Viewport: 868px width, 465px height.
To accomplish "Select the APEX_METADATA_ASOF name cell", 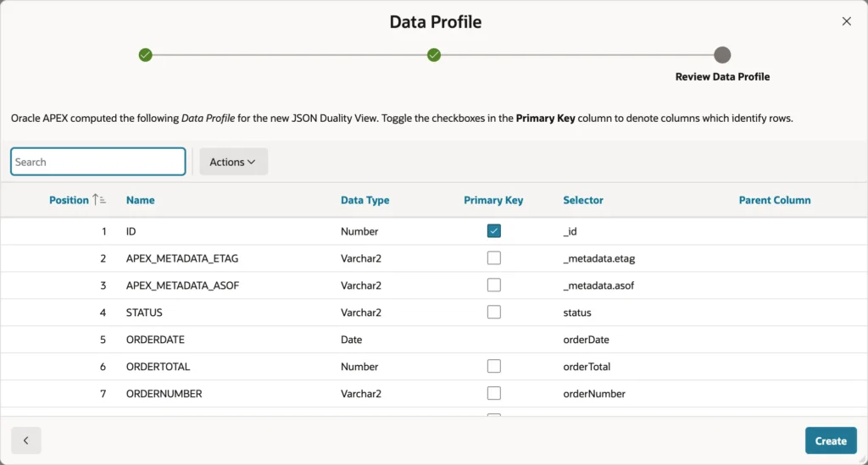I will 183,285.
